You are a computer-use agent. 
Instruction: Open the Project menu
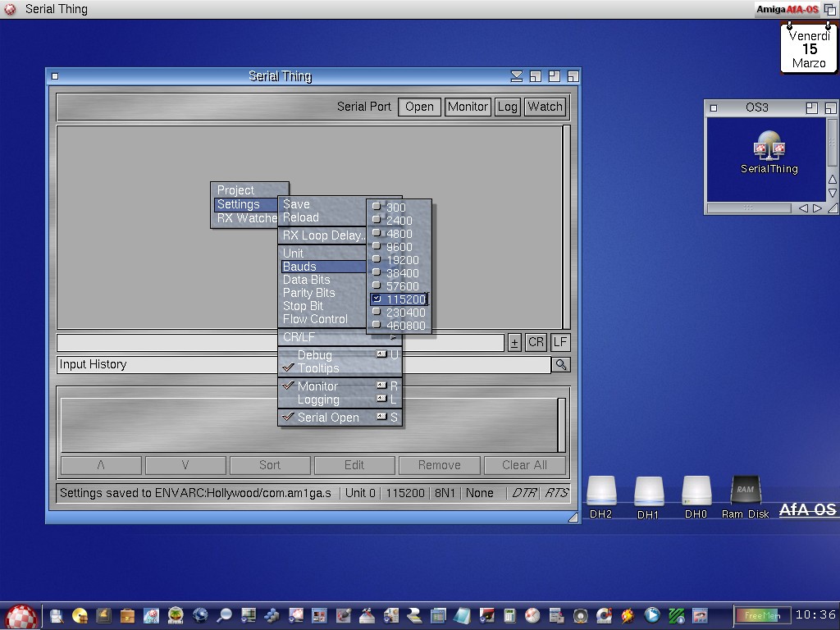(235, 190)
